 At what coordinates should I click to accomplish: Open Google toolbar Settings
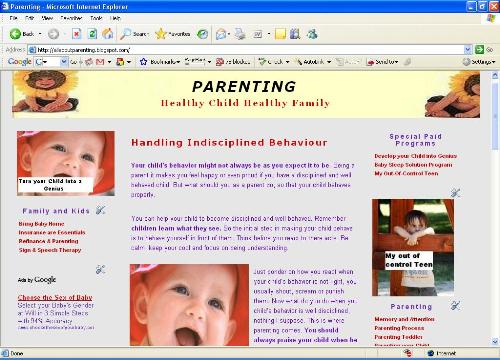[479, 62]
